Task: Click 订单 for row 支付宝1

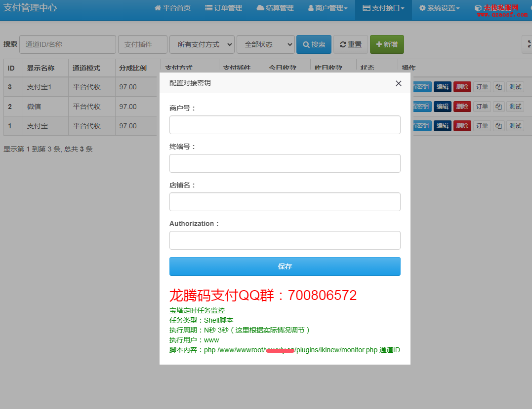Action: [x=482, y=87]
